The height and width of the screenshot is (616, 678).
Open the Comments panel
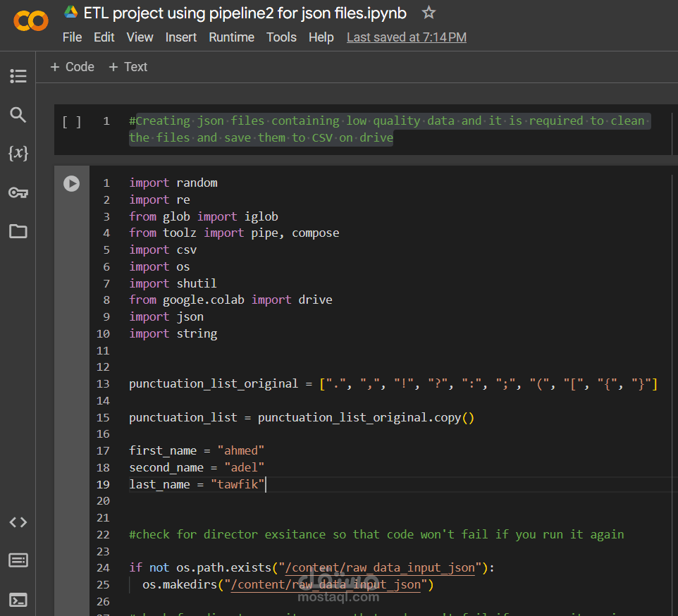coord(18,560)
